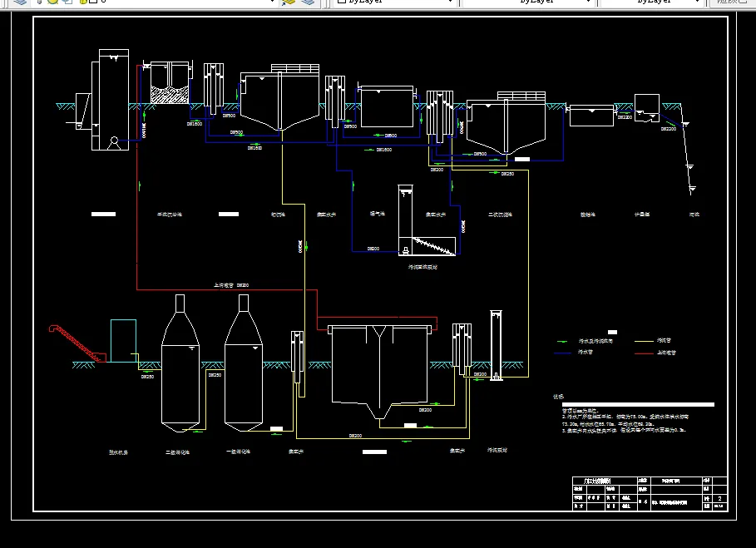This screenshot has height=548, width=756.
Task: Select the '一级消化池' label under digester
Action: click(x=239, y=452)
